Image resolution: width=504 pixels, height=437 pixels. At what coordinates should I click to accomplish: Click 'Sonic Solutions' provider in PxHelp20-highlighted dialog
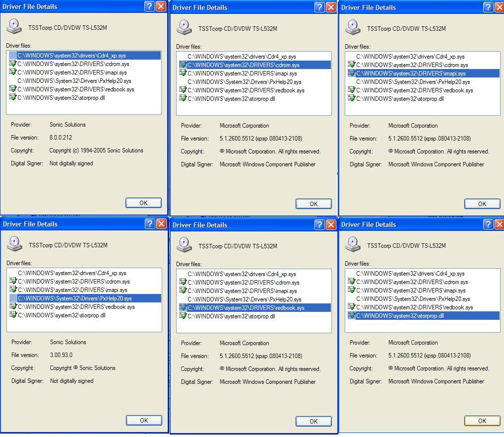pyautogui.click(x=68, y=342)
